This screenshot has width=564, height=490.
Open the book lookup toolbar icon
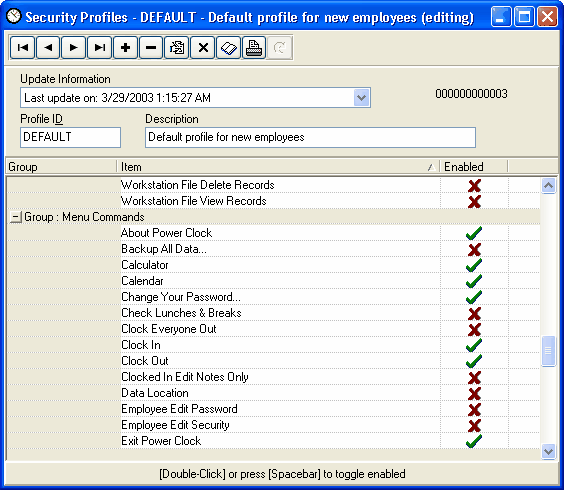coord(228,47)
